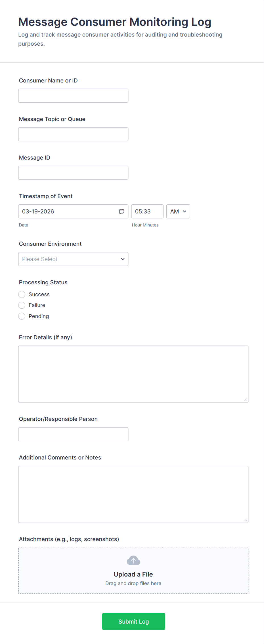Click resize grip of Additional Comments box
The image size is (264, 644).
tap(245, 520)
